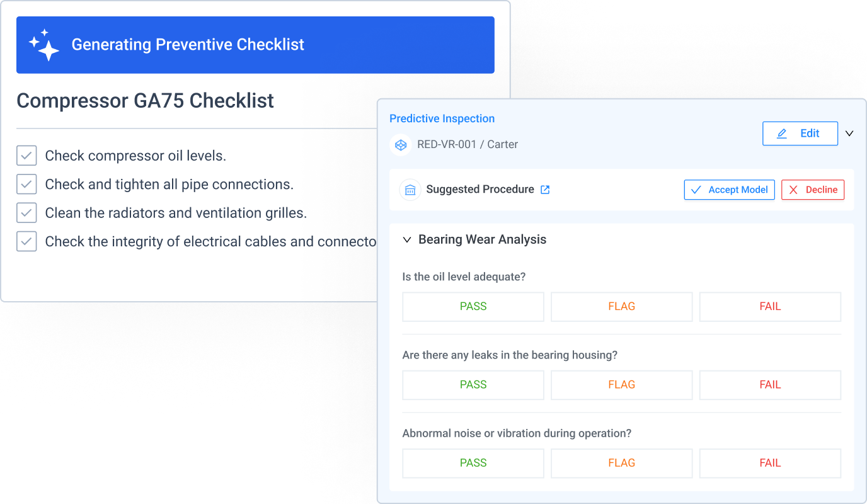The image size is (867, 504).
Task: Open the dropdown arrow next to Edit
Action: [849, 134]
